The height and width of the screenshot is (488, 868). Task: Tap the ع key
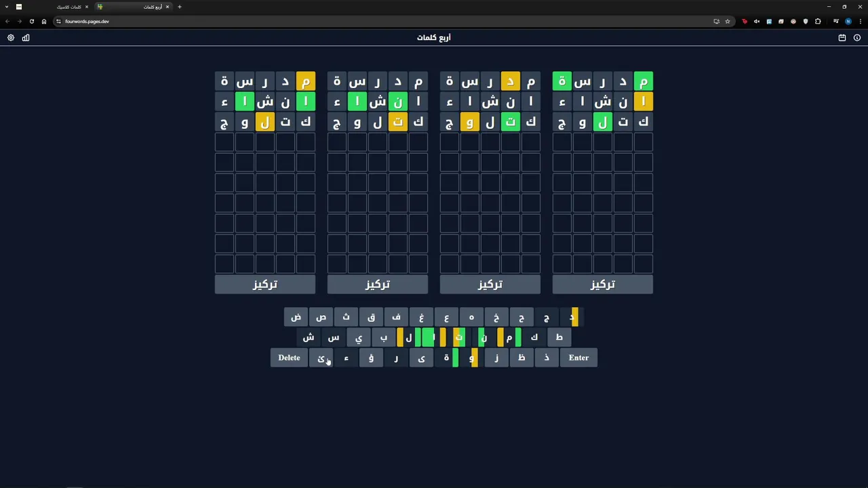[x=447, y=317]
